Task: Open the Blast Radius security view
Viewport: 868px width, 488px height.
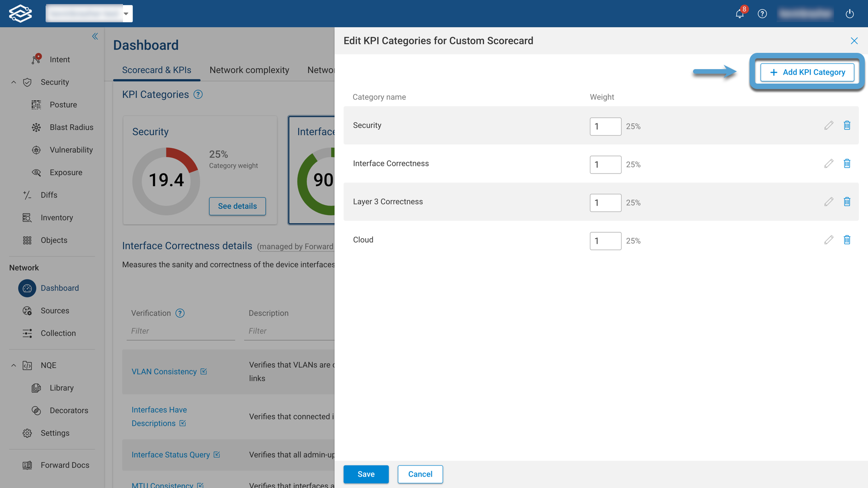Action: 71,127
